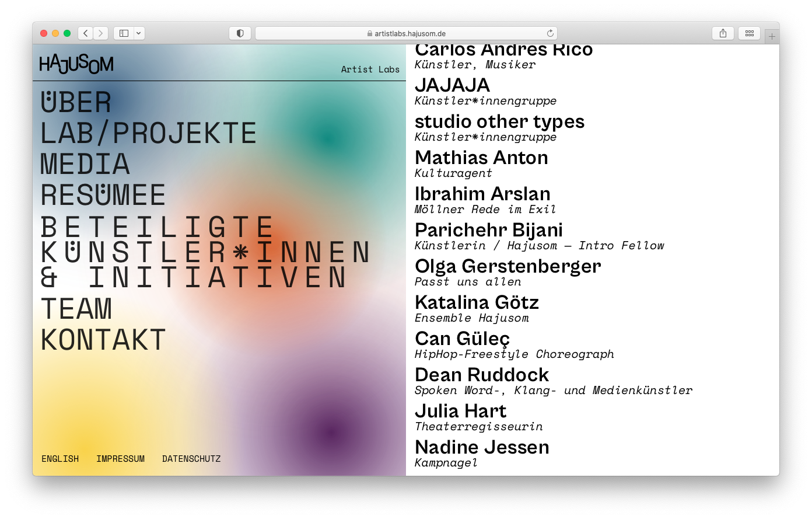This screenshot has width=812, height=519.
Task: Click the Artist Labs header text
Action: click(x=370, y=69)
